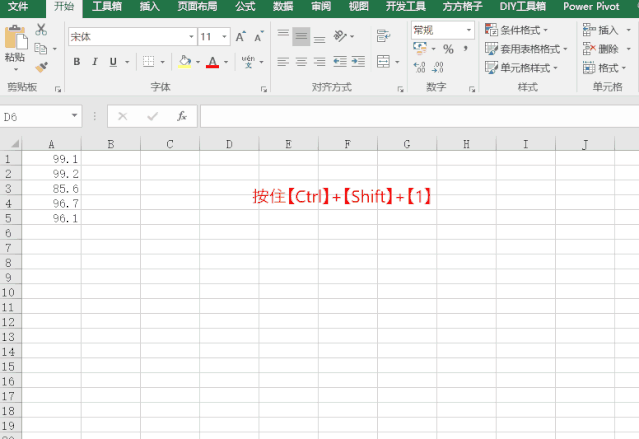The height and width of the screenshot is (439, 639).
Task: Toggle italic formatting
Action: (x=95, y=62)
